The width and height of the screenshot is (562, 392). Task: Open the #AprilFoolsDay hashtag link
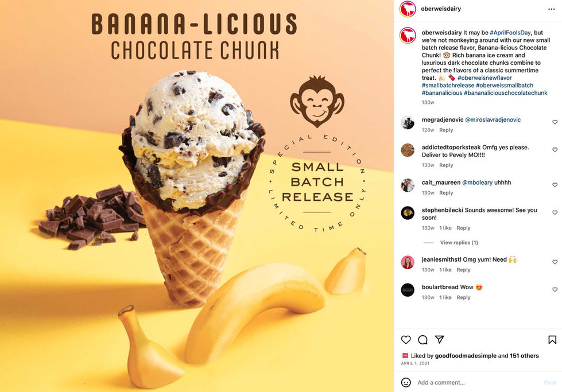[x=510, y=33]
